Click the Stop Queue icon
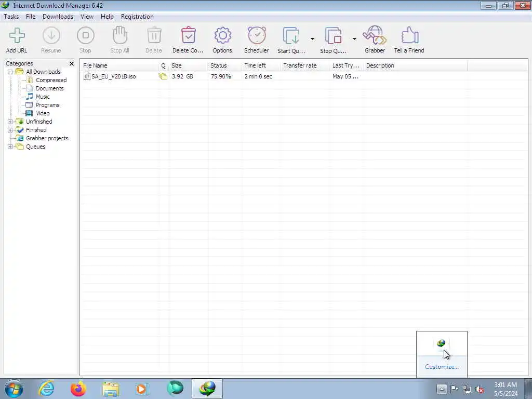532x399 pixels. coord(333,36)
